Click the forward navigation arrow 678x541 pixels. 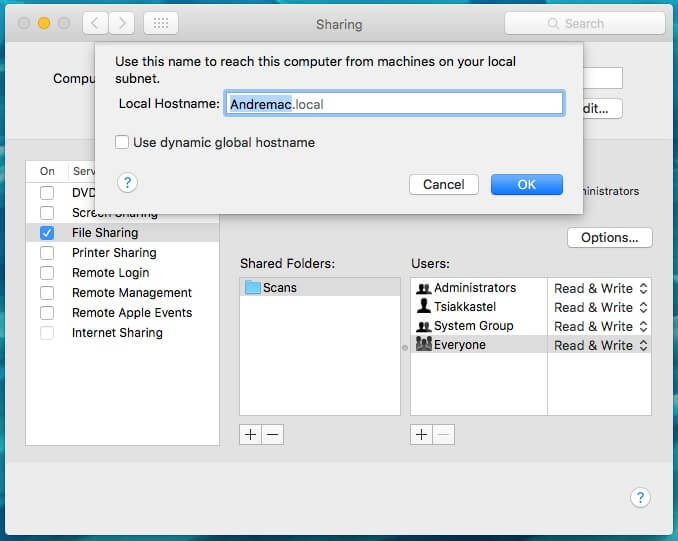tap(122, 23)
